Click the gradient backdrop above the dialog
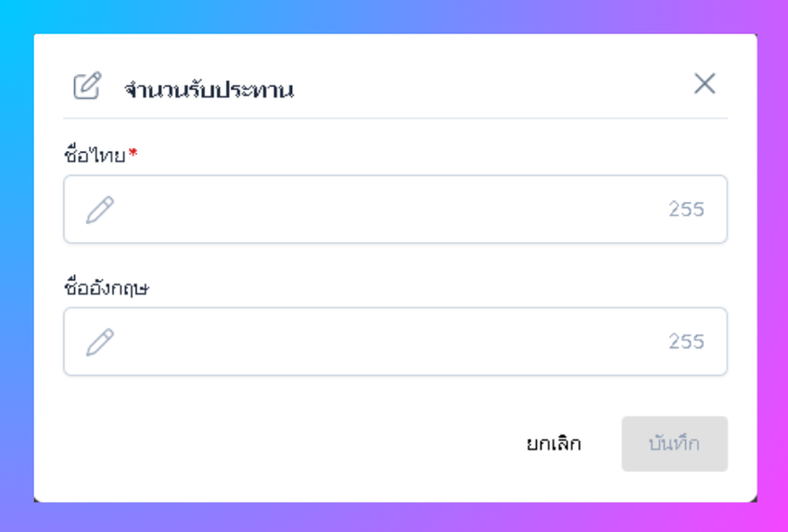 (394, 17)
